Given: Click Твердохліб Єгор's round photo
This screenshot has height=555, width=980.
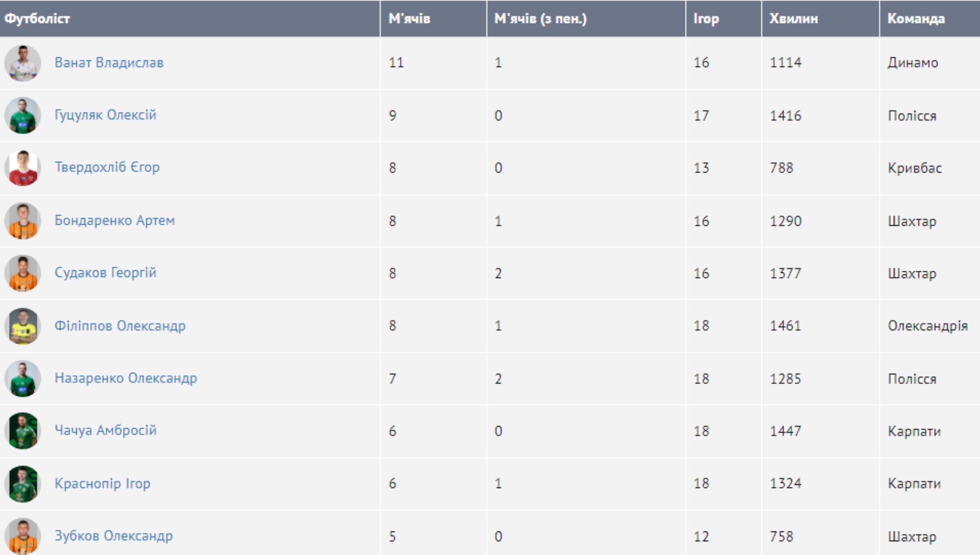Looking at the screenshot, I should pos(23,168).
